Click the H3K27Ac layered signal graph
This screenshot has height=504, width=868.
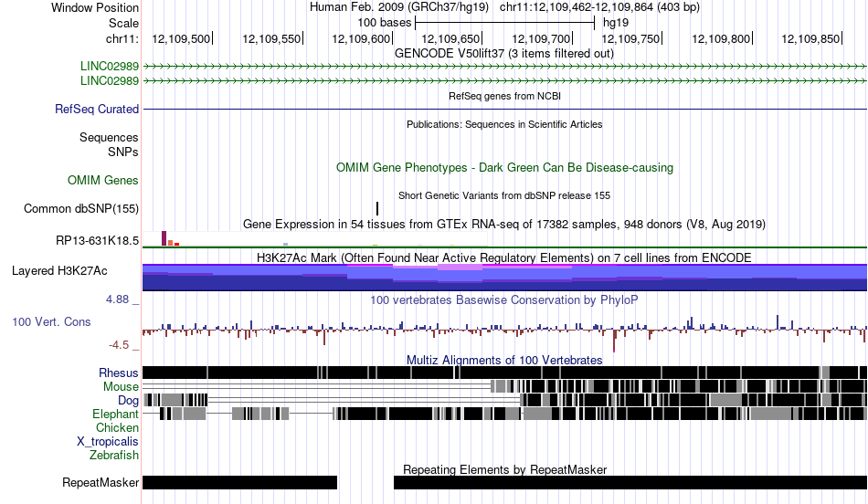click(504, 278)
